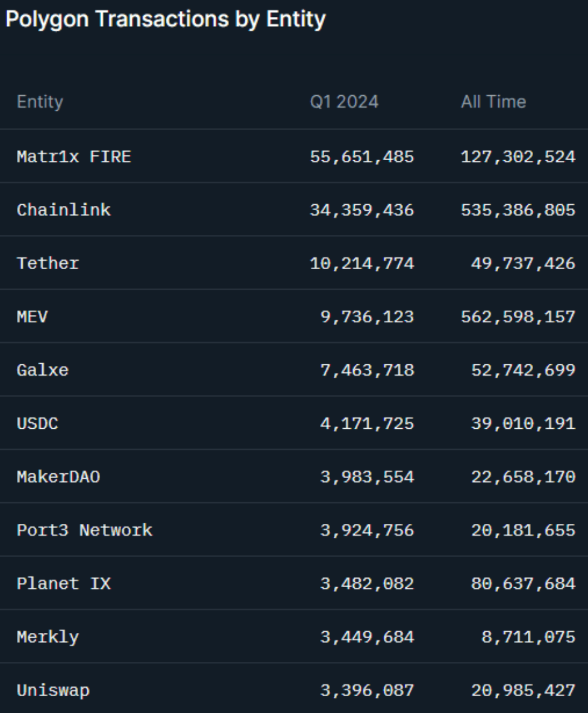Image resolution: width=588 pixels, height=713 pixels.
Task: Open the Port3 Network entry
Action: 84,531
